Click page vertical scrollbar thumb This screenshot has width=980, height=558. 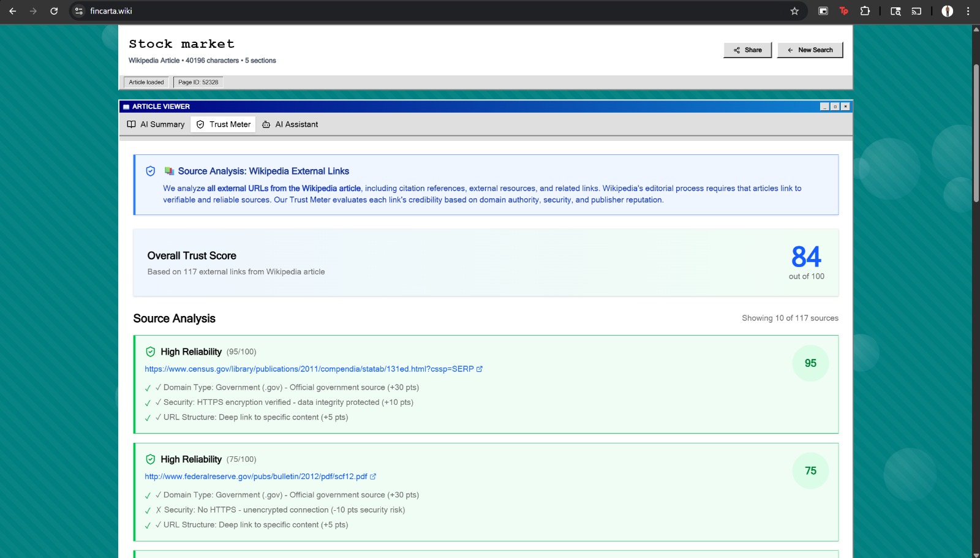pyautogui.click(x=976, y=133)
